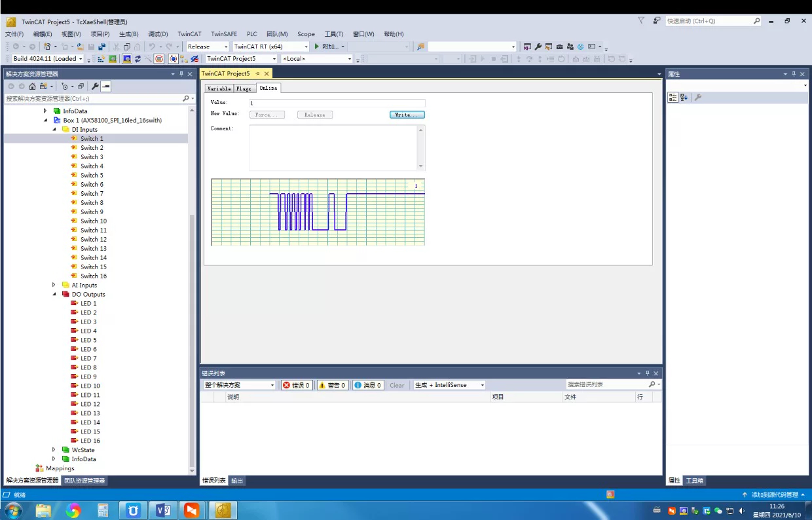The width and height of the screenshot is (812, 520).
Task: Toggle the Errors 0 filter
Action: 297,385
